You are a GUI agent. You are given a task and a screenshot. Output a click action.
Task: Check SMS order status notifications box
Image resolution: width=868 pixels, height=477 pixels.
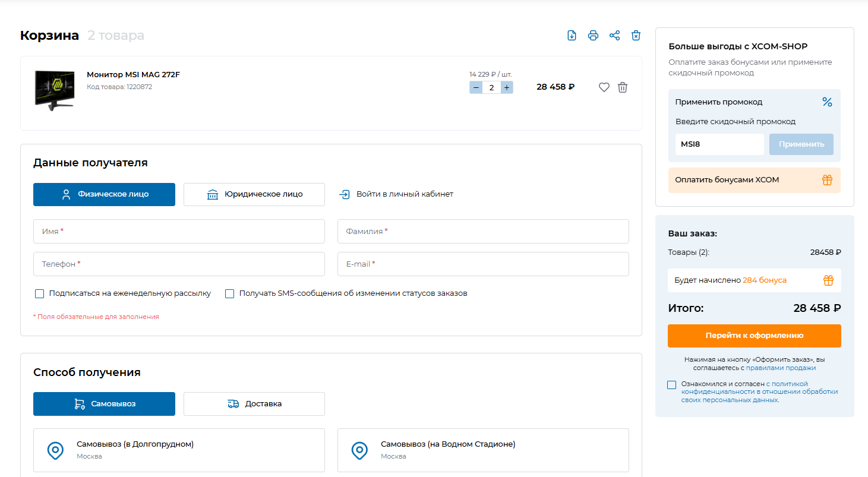229,293
